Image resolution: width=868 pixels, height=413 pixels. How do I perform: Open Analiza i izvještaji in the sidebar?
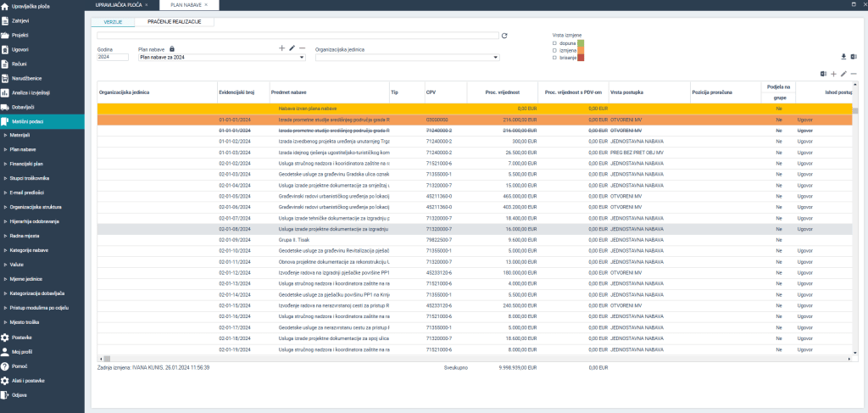coord(29,92)
